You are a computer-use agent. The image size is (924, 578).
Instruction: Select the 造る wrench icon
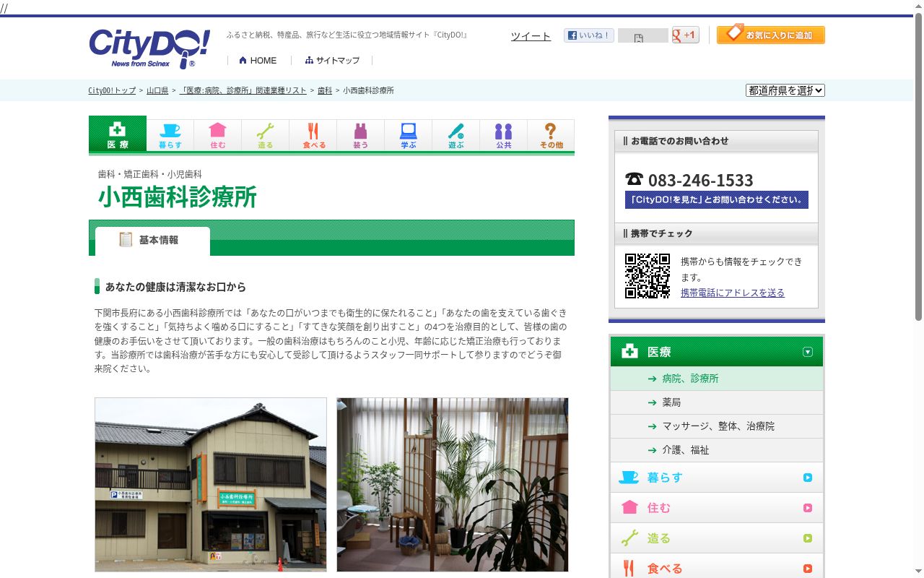[x=266, y=135]
